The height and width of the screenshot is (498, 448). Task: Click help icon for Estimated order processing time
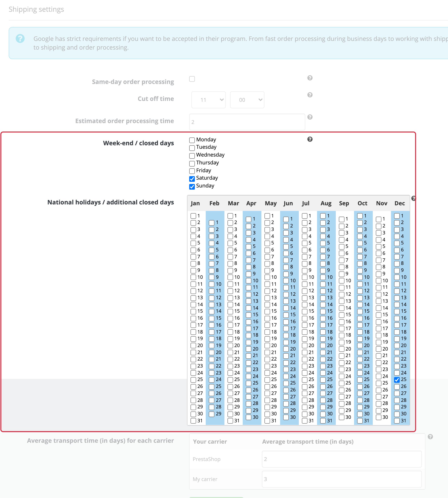[x=310, y=117]
